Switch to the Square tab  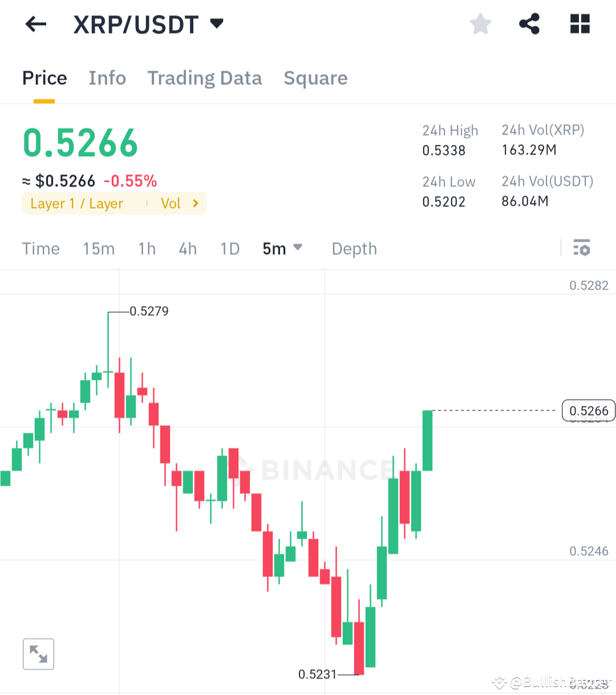[315, 78]
